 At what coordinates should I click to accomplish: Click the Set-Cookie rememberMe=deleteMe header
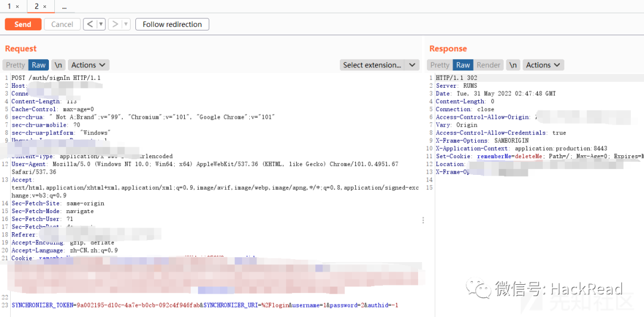click(x=539, y=156)
